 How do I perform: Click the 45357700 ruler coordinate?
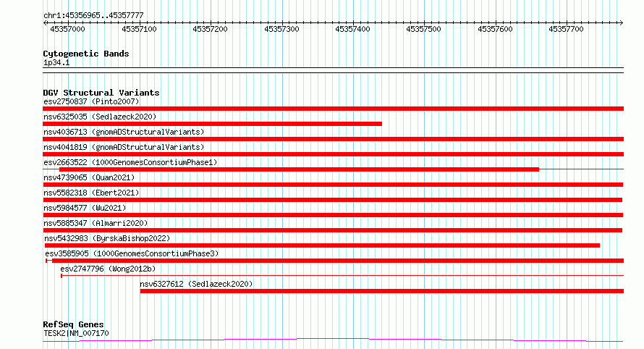coord(566,29)
